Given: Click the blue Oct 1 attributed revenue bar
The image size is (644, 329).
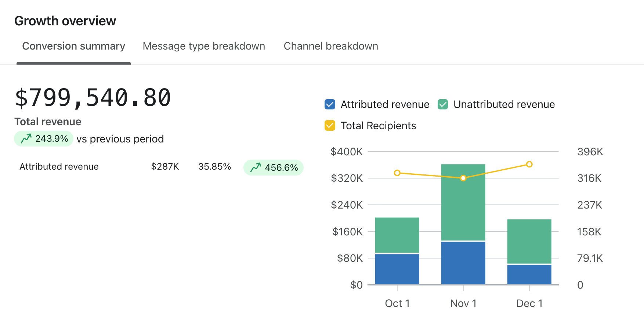Looking at the screenshot, I should click(x=397, y=269).
